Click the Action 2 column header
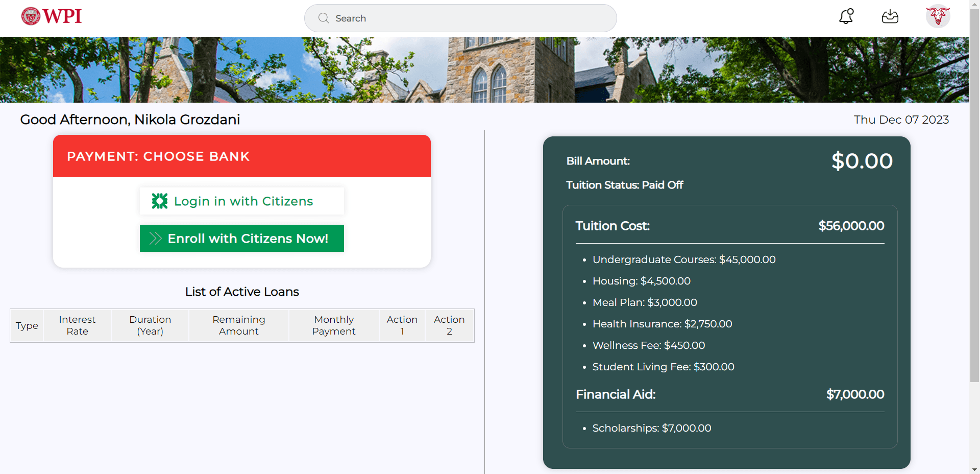 coord(449,325)
